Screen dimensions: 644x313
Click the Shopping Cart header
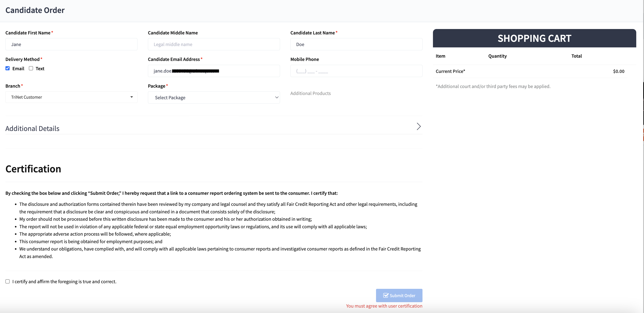pos(534,38)
